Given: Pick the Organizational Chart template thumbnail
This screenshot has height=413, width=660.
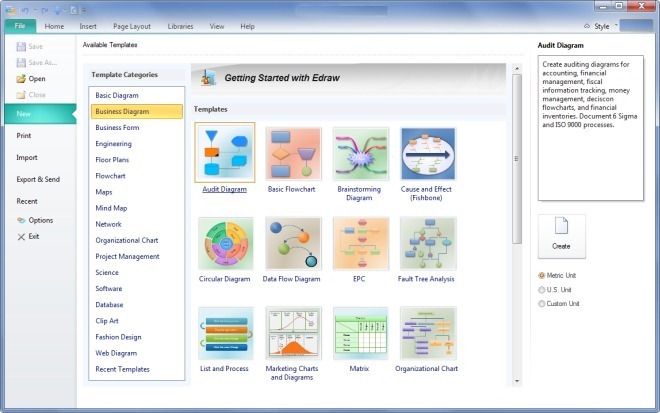Looking at the screenshot, I should (x=428, y=333).
